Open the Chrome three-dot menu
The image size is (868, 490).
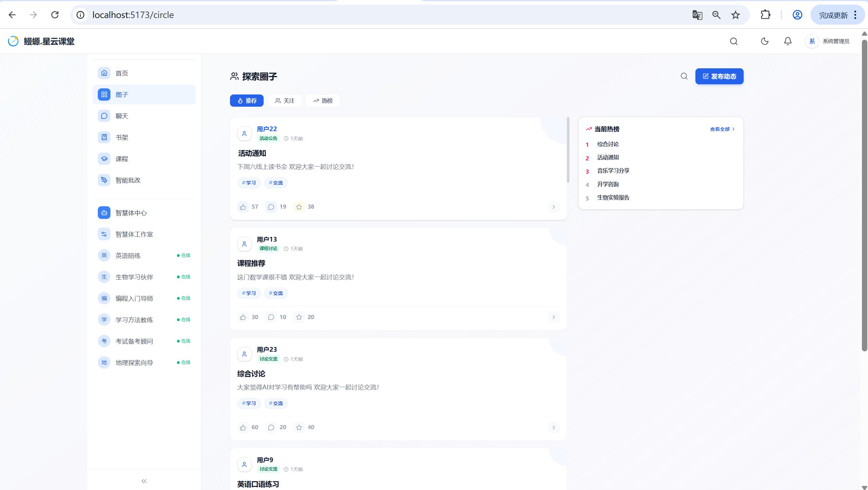pos(855,15)
